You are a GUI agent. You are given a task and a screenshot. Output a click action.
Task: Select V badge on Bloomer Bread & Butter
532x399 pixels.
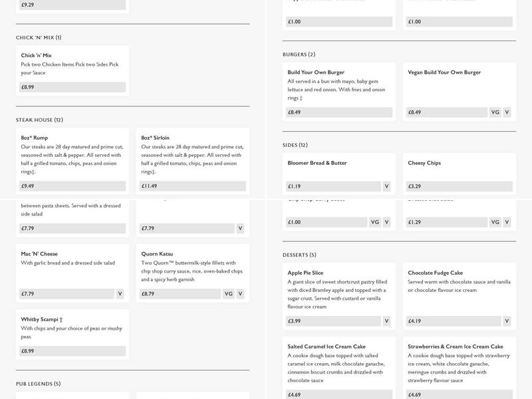click(386, 186)
